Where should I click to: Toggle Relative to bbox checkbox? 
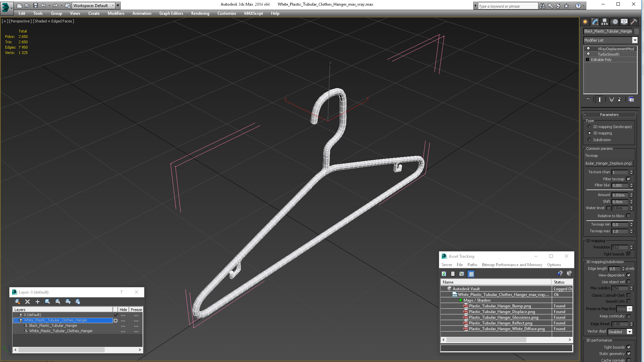(629, 216)
